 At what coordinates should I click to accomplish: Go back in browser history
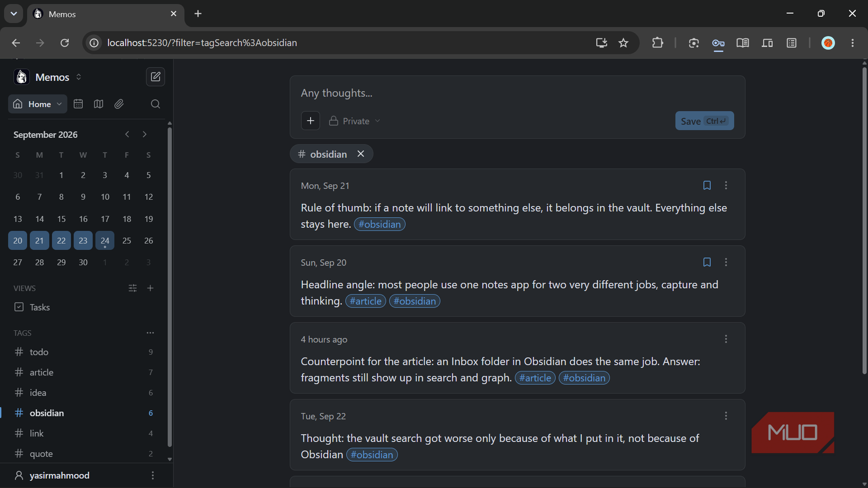tap(16, 43)
